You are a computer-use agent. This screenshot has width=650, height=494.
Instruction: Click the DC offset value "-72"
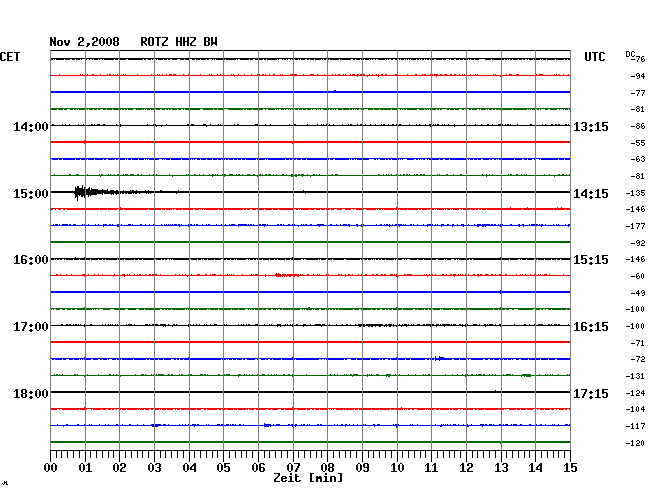pyautogui.click(x=638, y=359)
